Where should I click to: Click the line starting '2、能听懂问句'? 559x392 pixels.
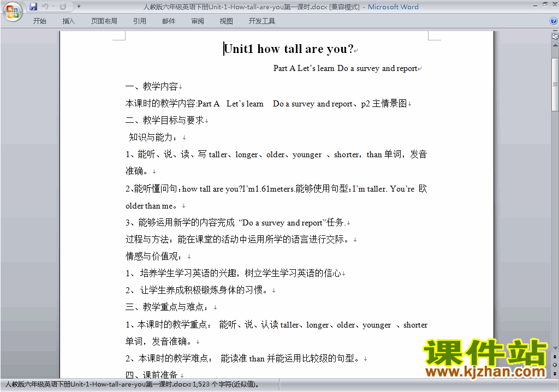(x=276, y=189)
